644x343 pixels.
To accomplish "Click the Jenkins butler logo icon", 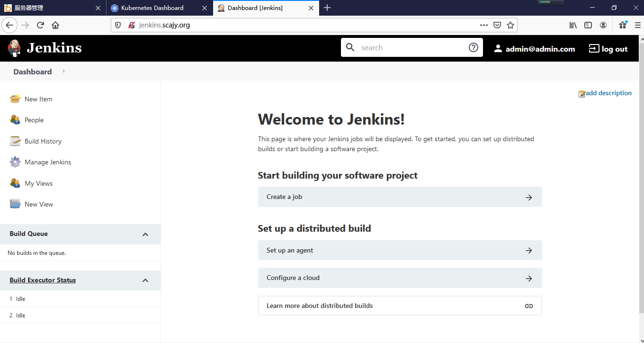I will coord(14,48).
